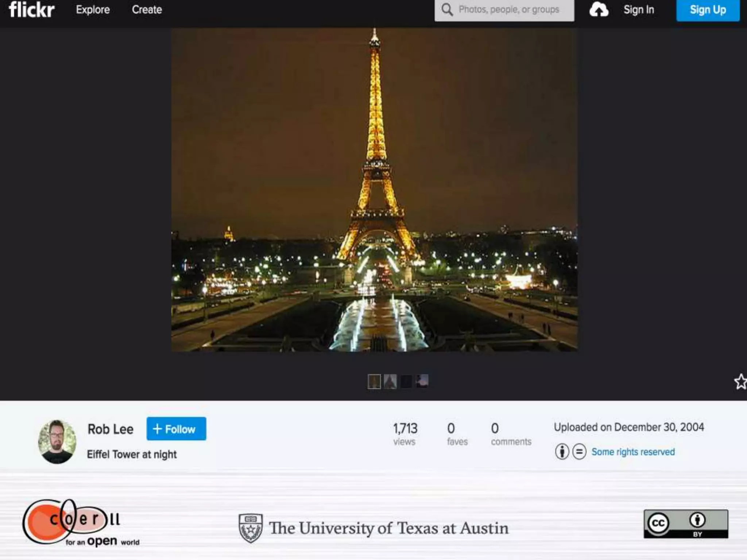The image size is (747, 560).
Task: Open the Some rights reserved link
Action: (633, 452)
